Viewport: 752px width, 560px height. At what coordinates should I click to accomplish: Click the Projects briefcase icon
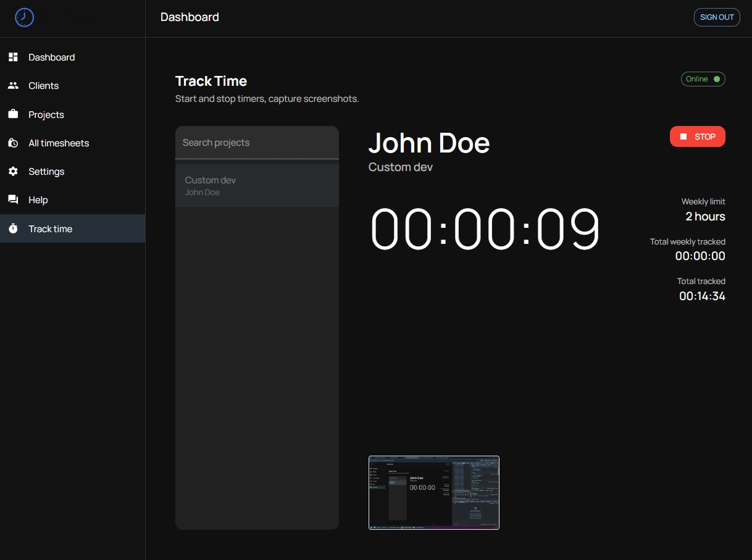point(13,114)
